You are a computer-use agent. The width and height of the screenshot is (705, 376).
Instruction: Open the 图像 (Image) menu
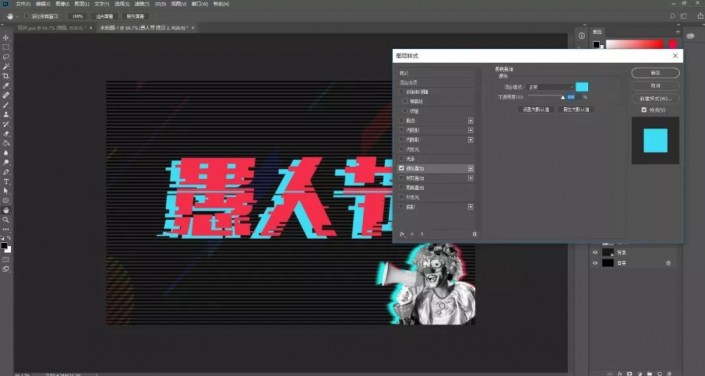click(x=63, y=4)
